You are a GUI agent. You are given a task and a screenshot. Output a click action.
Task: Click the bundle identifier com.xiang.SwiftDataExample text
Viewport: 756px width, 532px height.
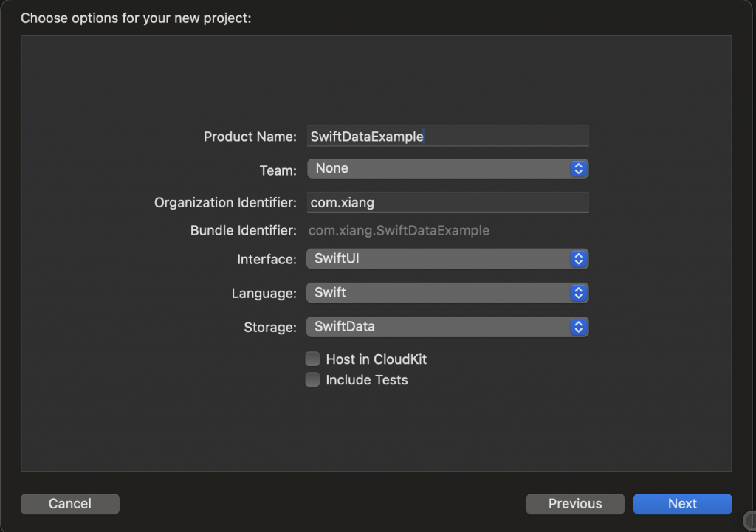pyautogui.click(x=399, y=230)
